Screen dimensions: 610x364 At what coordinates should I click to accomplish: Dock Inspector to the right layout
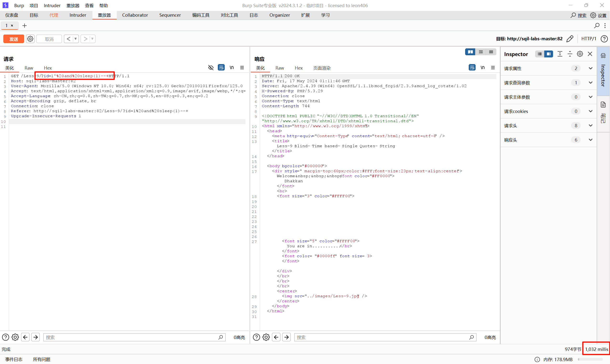[549, 54]
